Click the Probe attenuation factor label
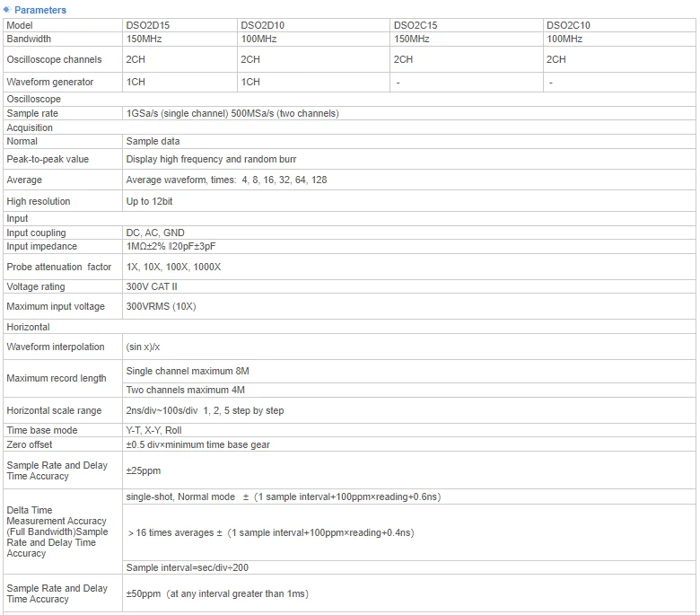Screen dimensions: 700x615 pos(59,267)
